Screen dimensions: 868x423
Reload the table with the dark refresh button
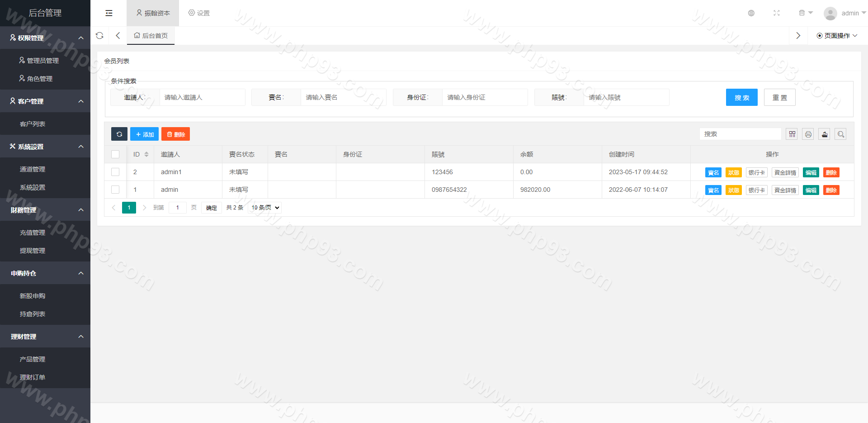(x=119, y=134)
